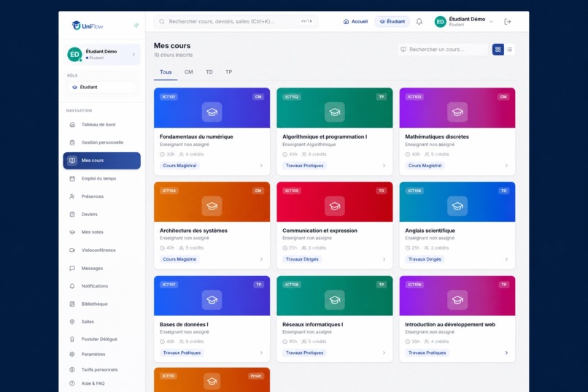Open Tarifs personnels in the sidebar

[101, 370]
